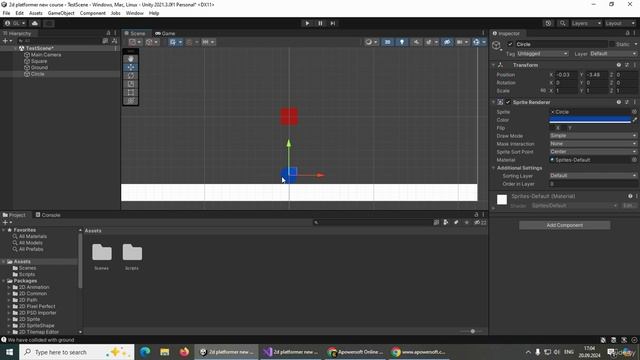Click the Position X field
The height and width of the screenshot is (360, 640).
(566, 75)
